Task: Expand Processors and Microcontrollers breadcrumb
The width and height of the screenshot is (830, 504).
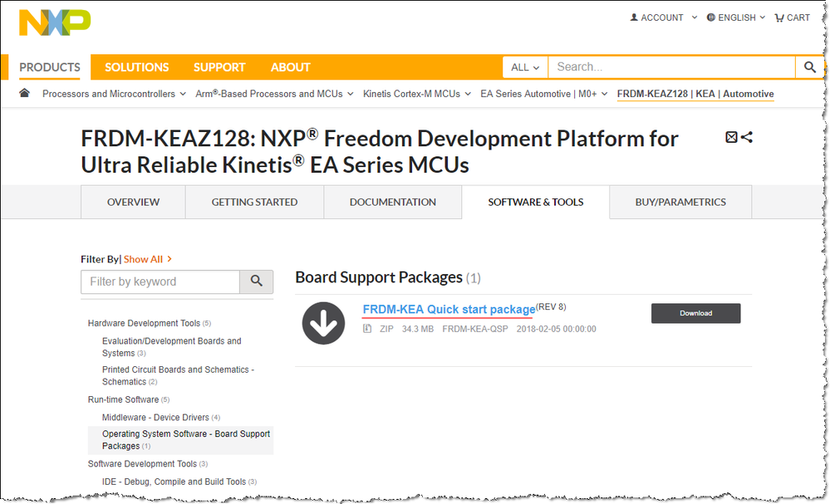Action: [114, 94]
